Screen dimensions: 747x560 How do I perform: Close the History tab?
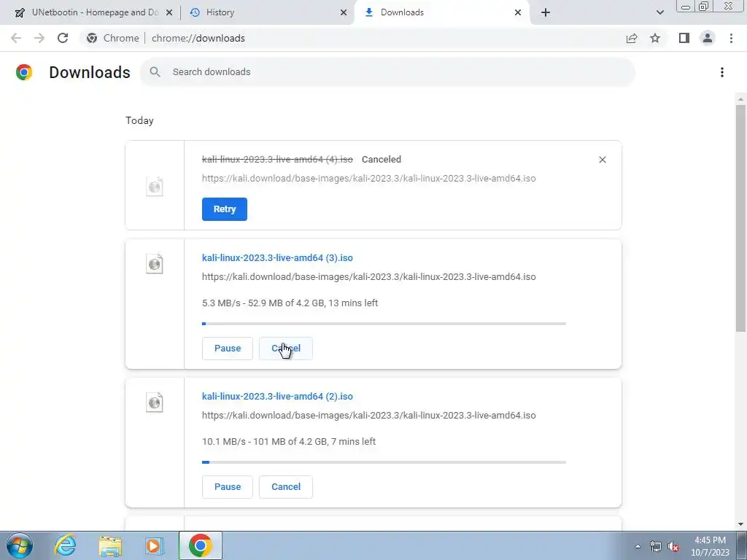[x=344, y=12]
